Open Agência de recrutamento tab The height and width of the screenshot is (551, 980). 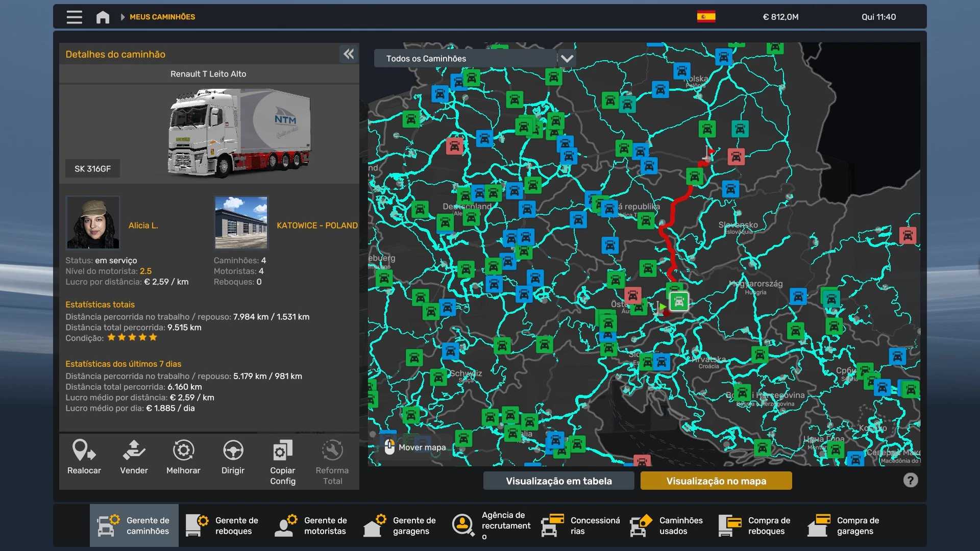coord(491,525)
